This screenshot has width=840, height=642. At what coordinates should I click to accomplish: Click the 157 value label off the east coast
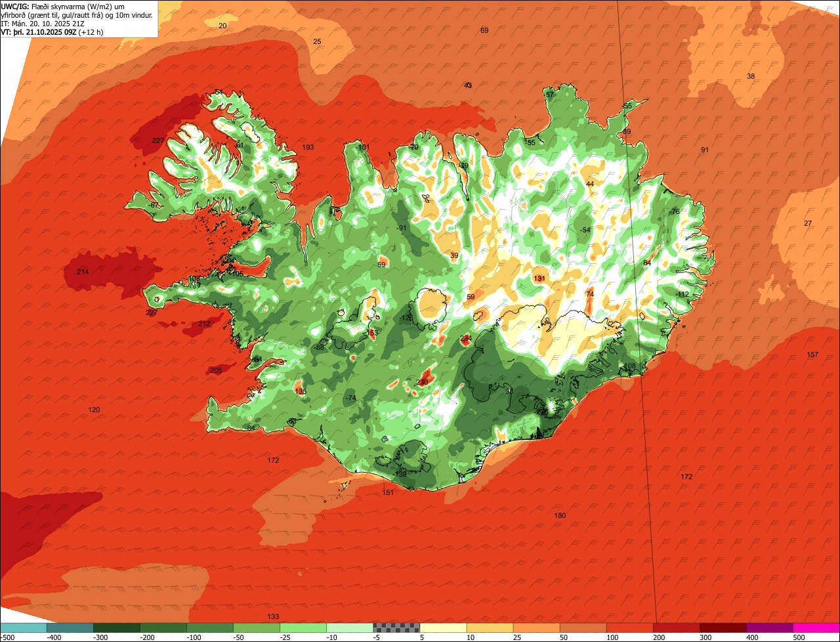point(812,354)
